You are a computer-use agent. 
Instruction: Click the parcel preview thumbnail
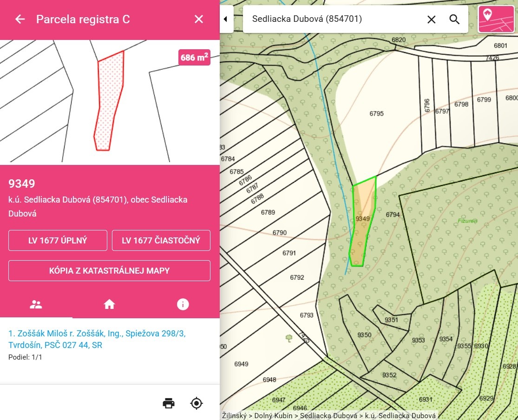pos(110,102)
